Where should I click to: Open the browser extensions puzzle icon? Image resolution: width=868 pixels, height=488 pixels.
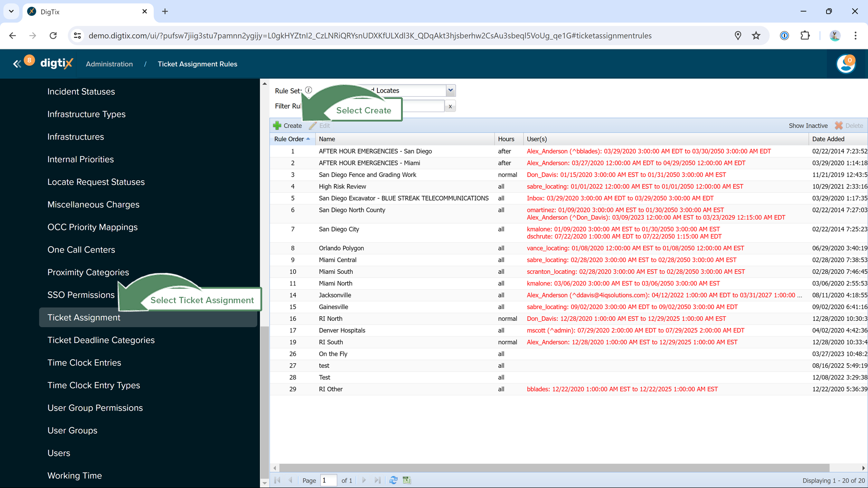805,36
